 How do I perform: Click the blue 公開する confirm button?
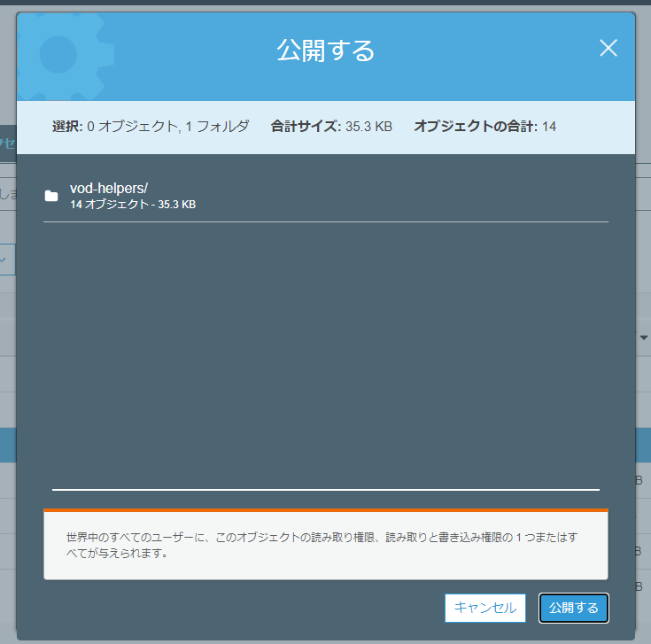click(573, 608)
